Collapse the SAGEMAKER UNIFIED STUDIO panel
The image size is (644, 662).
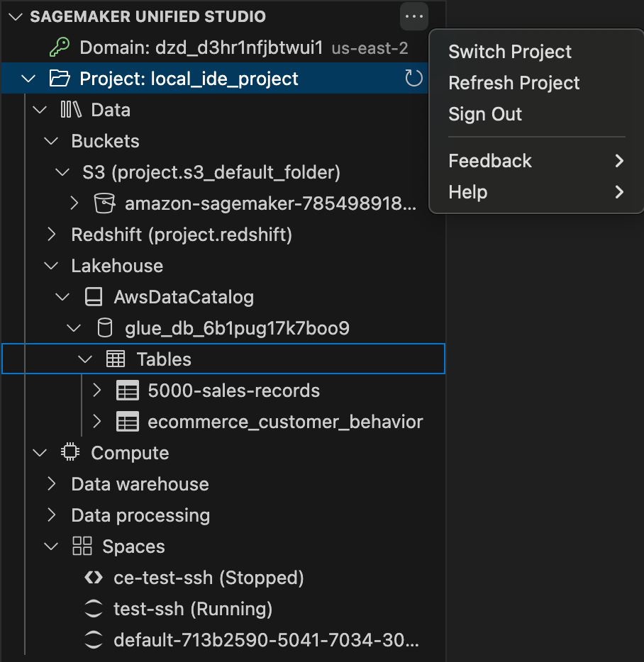14,16
